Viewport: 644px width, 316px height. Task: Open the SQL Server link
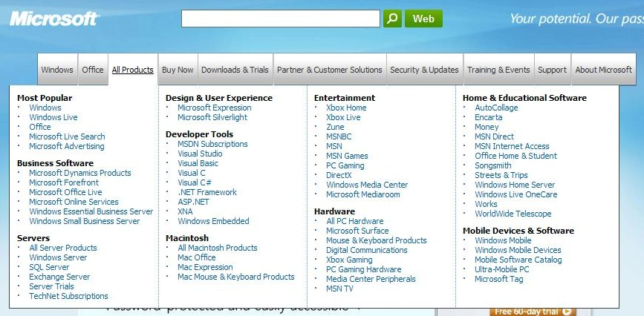tap(49, 267)
